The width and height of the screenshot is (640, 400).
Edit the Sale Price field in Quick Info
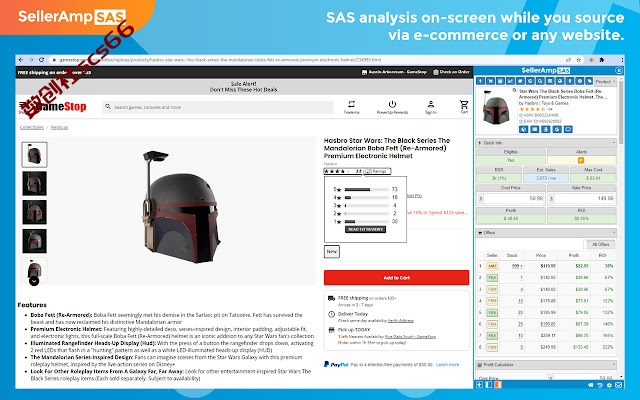[582, 198]
